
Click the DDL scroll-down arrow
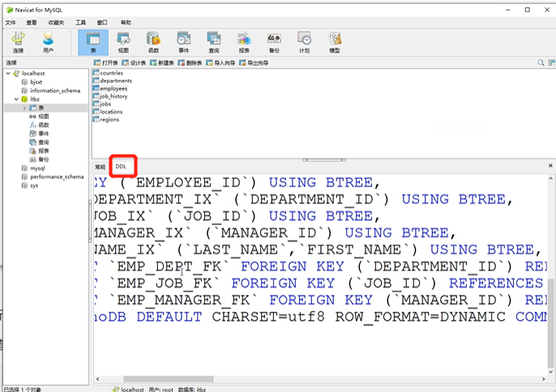[x=550, y=372]
